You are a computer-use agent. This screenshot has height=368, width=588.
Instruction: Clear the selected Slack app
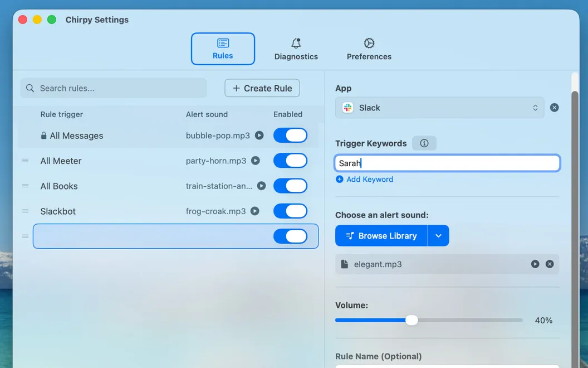554,108
